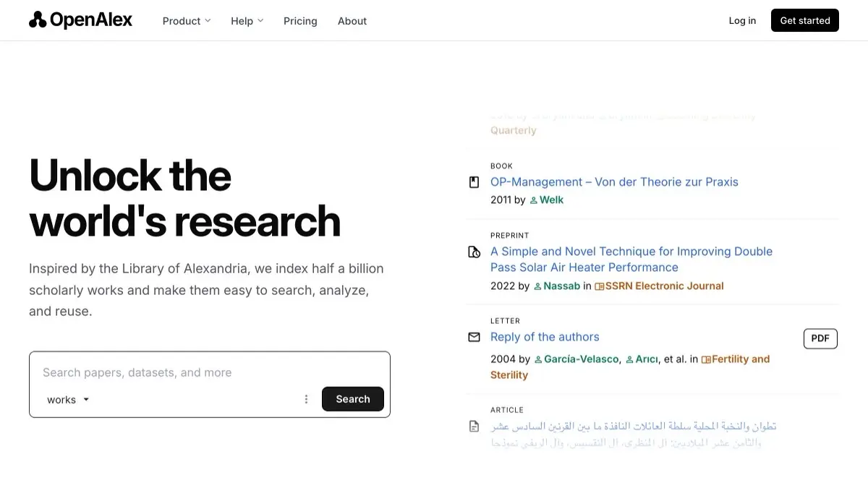Image resolution: width=868 pixels, height=488 pixels.
Task: Open the Arabic-titled article link
Action: coord(633,434)
